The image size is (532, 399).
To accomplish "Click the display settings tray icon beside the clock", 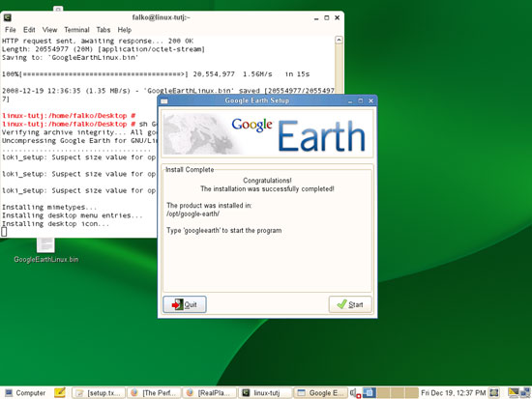I will (494, 393).
